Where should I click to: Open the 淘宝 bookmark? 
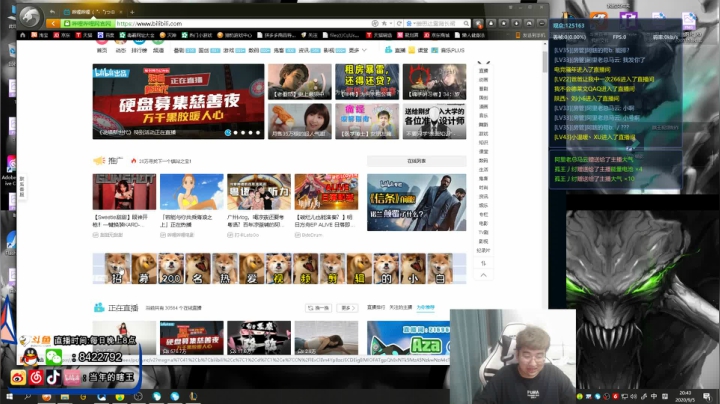[x=39, y=35]
